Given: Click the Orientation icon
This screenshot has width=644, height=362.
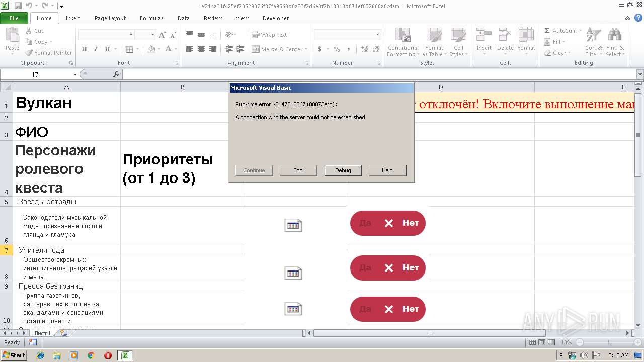Looking at the screenshot, I should (x=229, y=35).
